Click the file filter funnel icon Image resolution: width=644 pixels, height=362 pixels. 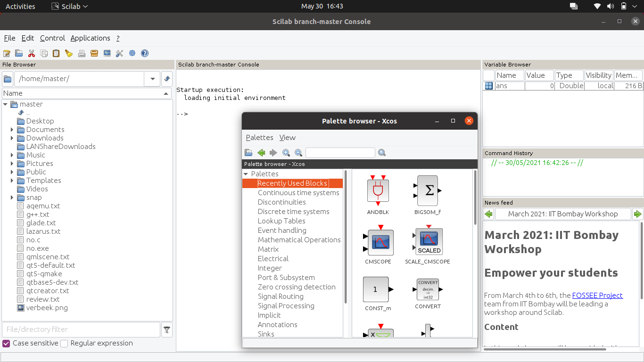[167, 329]
